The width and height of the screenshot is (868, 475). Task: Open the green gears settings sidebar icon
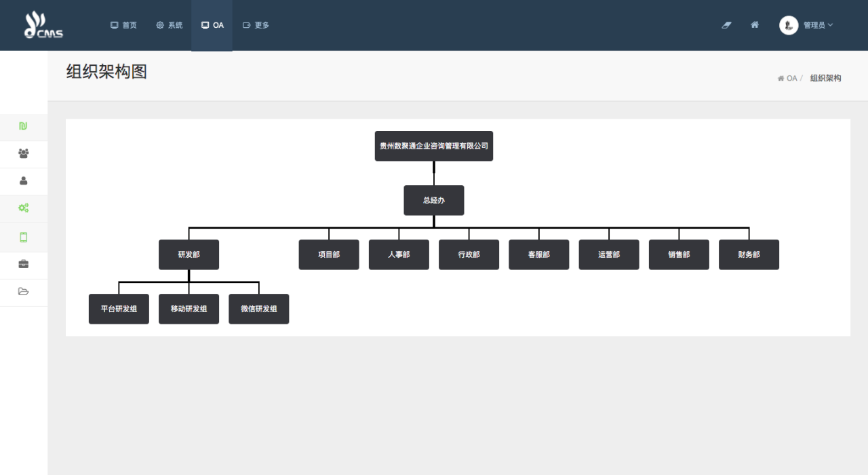click(24, 208)
